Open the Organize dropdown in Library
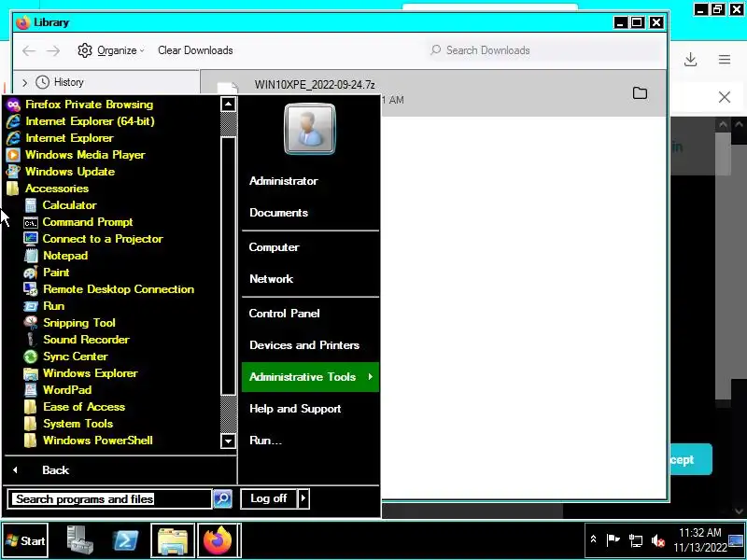The image size is (747, 560). [111, 50]
